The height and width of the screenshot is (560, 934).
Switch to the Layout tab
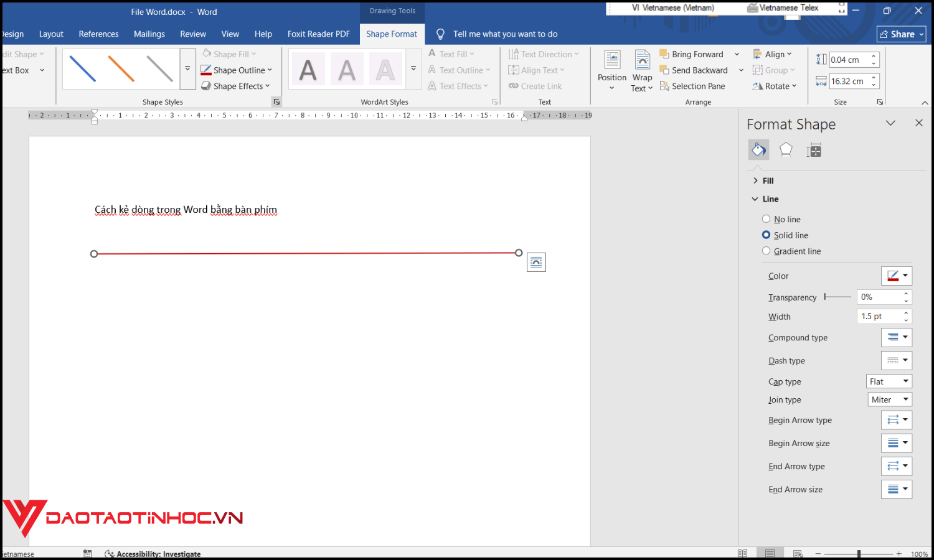[x=51, y=34]
